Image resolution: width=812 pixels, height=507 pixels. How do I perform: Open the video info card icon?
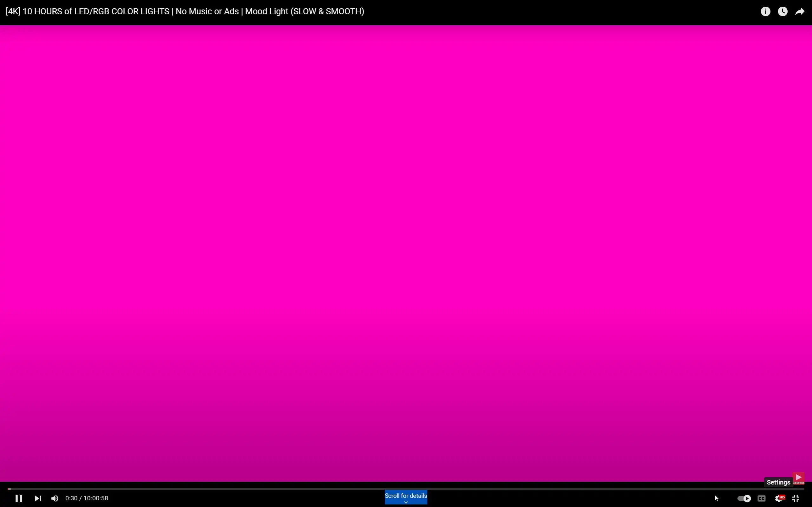click(765, 11)
